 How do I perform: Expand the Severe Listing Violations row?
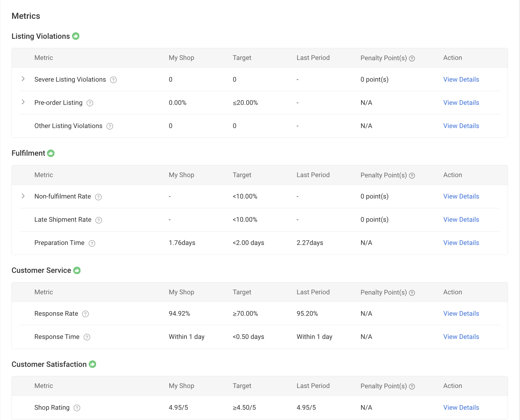23,79
